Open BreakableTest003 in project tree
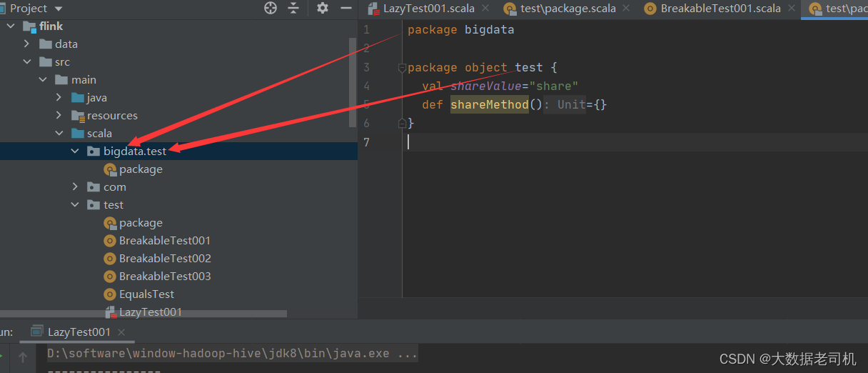 [165, 277]
